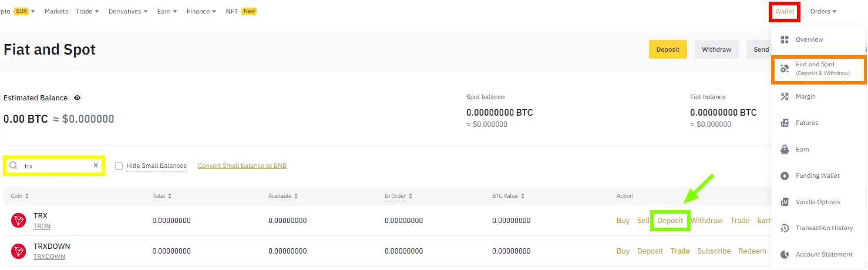Open the Finance dropdown menu
868x270 pixels.
pyautogui.click(x=201, y=11)
